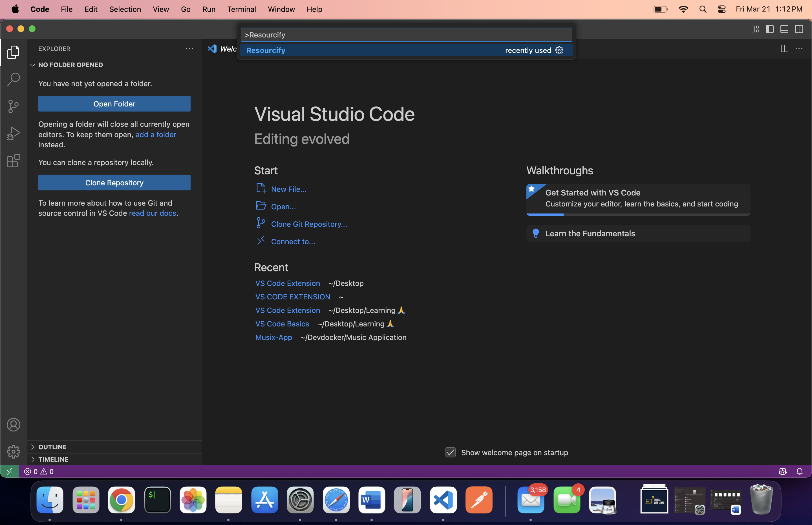This screenshot has height=525, width=812.
Task: Open the Terminal menu
Action: [x=241, y=9]
